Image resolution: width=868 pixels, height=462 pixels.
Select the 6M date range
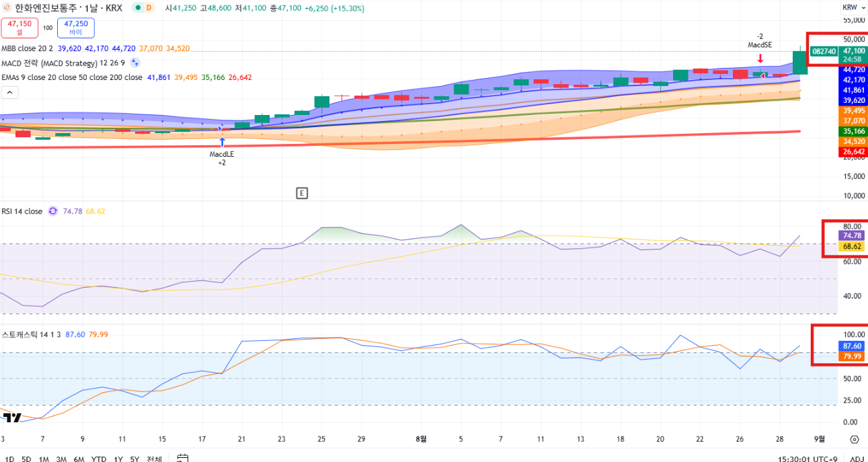pyautogui.click(x=79, y=459)
